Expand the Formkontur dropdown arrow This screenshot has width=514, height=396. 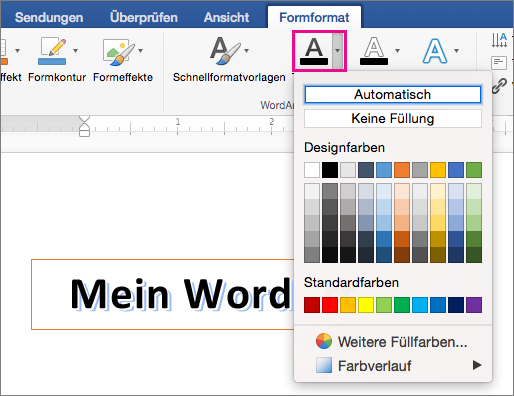tap(75, 51)
